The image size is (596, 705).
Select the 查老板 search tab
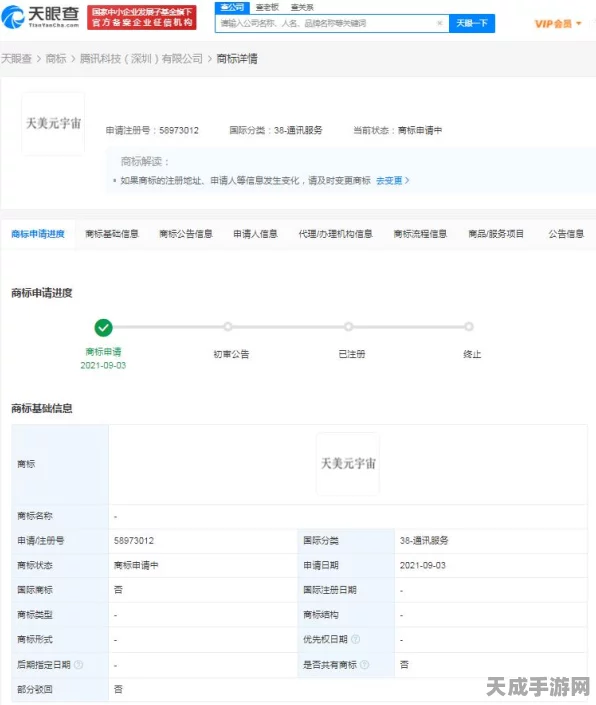(267, 7)
